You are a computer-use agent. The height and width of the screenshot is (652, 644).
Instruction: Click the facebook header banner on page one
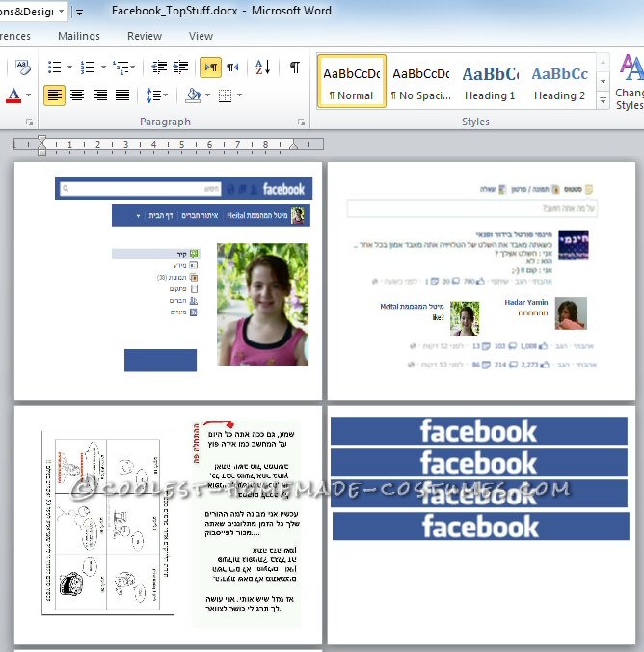click(x=183, y=188)
